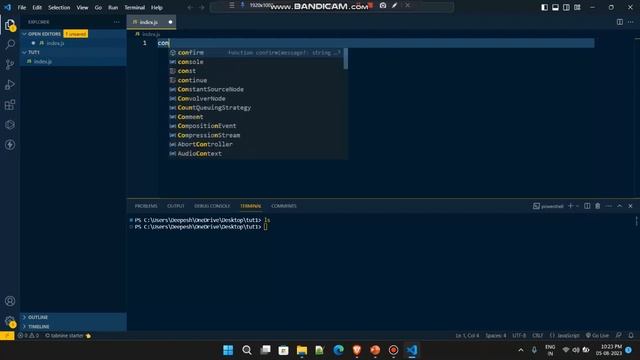Kill the terminal with trash icon
Screen dimensions: 640x360
point(598,206)
